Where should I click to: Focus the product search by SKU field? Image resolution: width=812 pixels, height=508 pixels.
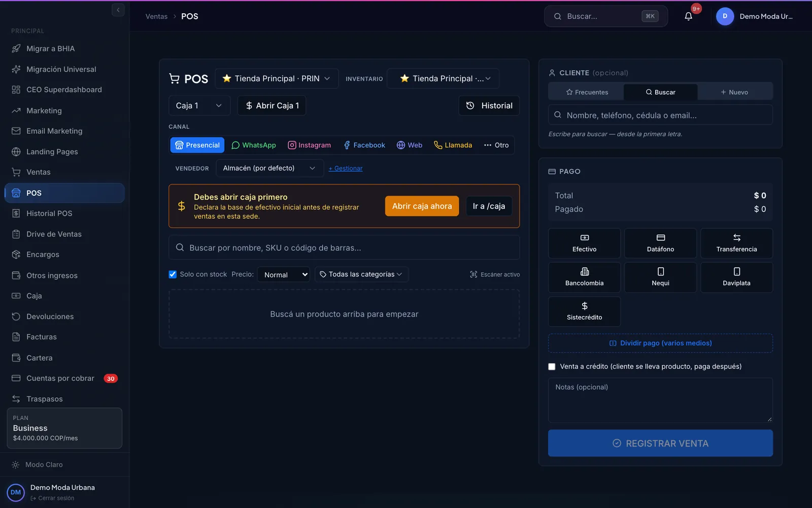coord(344,248)
